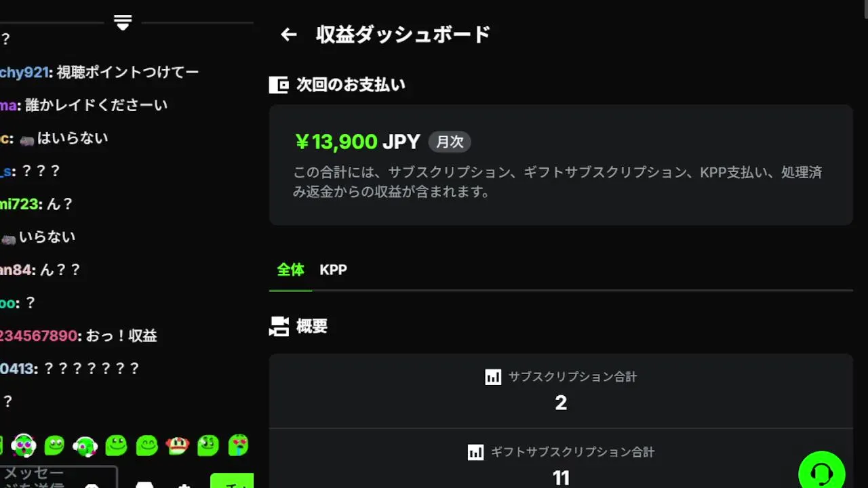Pick the closed-eyes smiling green emote

pyautogui.click(x=146, y=445)
